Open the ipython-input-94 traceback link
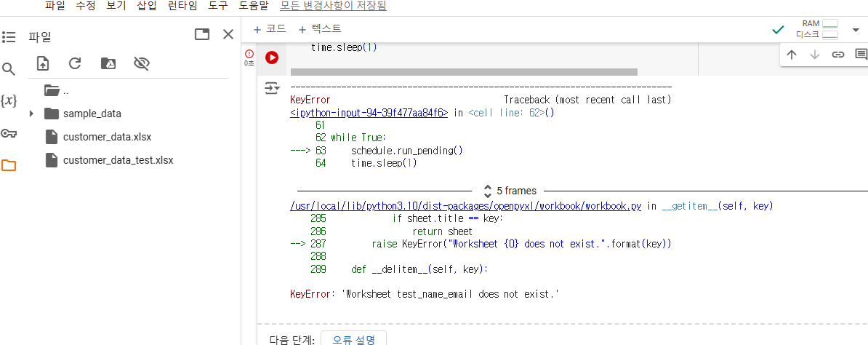This screenshot has height=345, width=868. click(x=369, y=113)
